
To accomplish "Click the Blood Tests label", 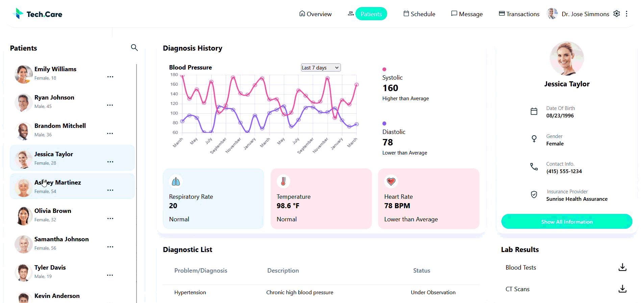I will (521, 268).
